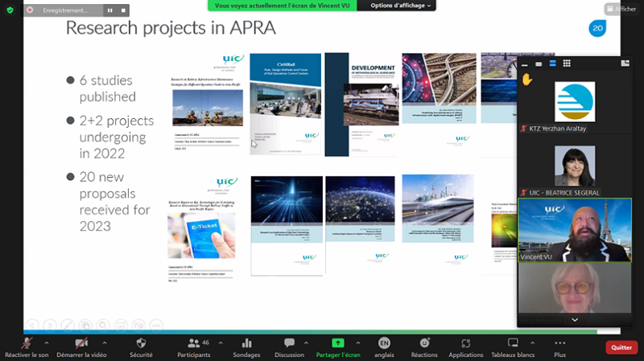The image size is (644, 361).
Task: Open the Applications icon
Action: pyautogui.click(x=466, y=347)
